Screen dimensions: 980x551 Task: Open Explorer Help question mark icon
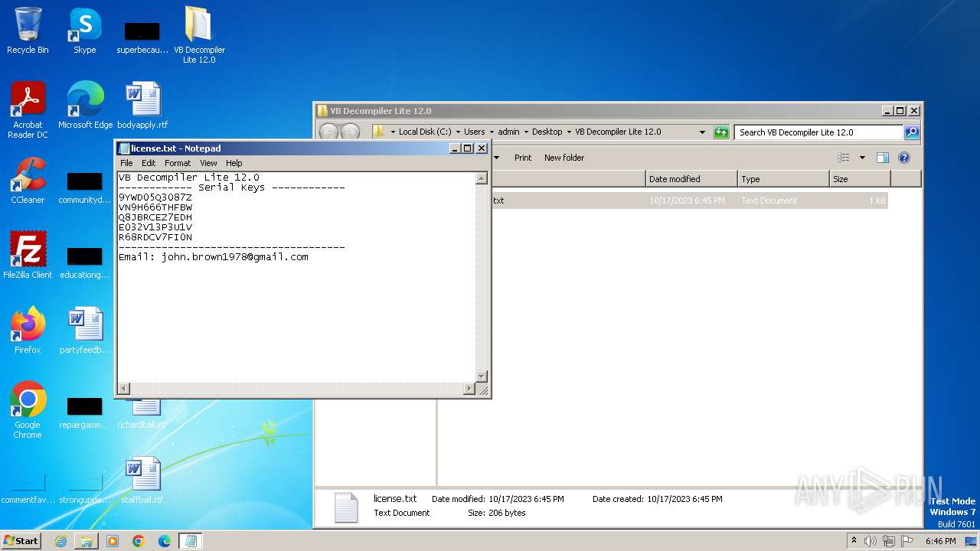pos(903,158)
